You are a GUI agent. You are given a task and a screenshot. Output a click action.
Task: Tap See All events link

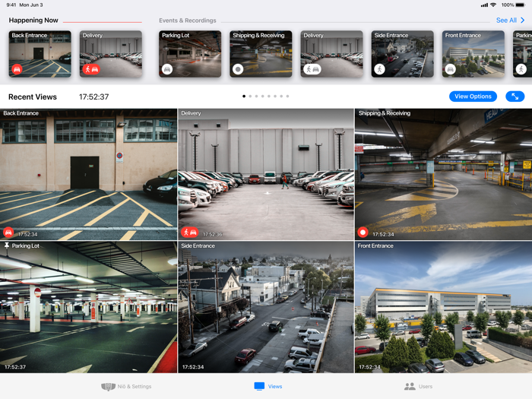point(506,21)
